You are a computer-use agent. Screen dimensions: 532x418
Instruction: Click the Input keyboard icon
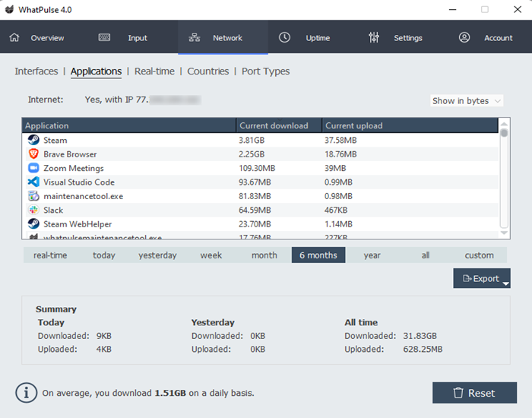[x=104, y=37]
